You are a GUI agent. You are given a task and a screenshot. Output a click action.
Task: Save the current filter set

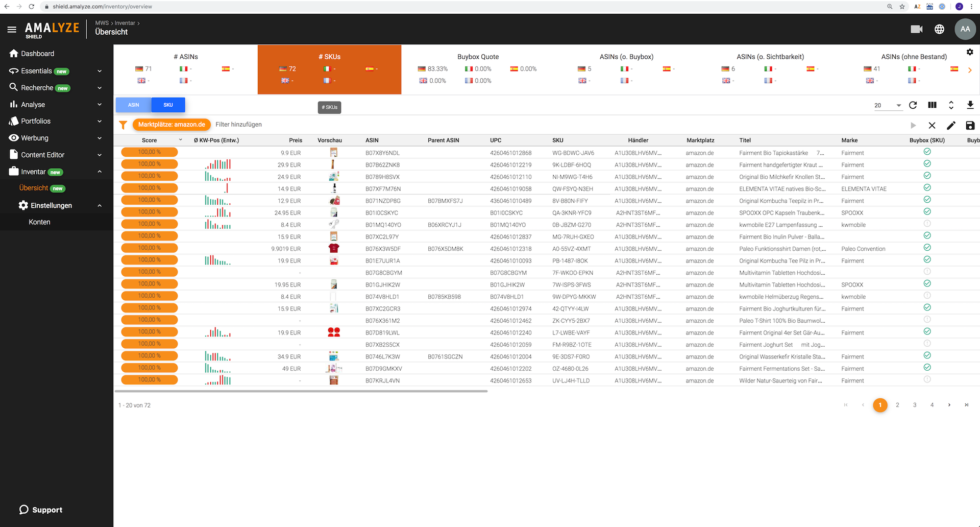[x=970, y=125]
